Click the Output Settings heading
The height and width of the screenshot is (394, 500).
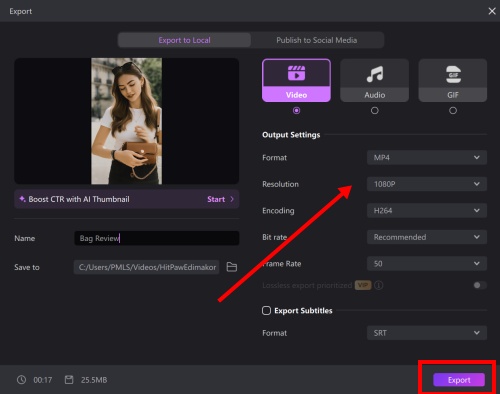[x=291, y=135]
